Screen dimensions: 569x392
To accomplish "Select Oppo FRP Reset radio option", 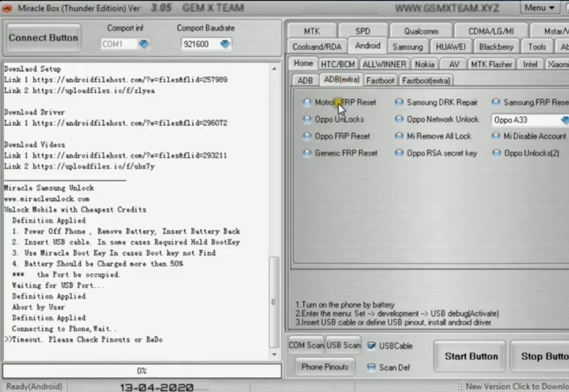I will click(307, 137).
